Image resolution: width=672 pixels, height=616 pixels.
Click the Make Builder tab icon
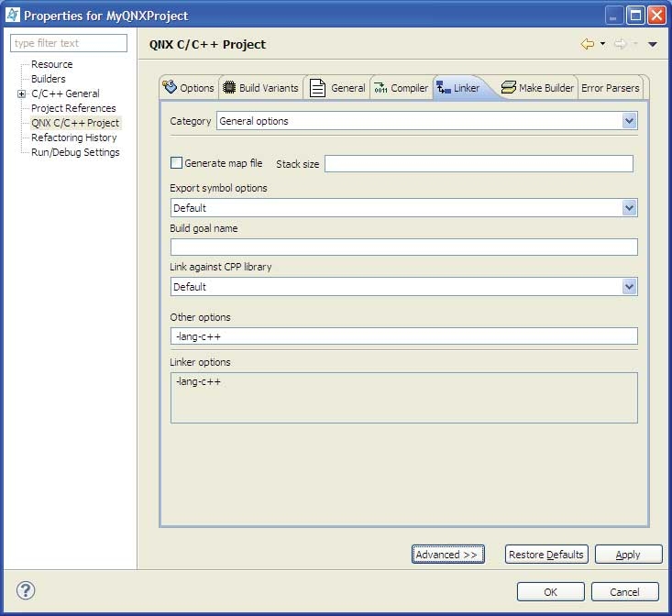click(x=508, y=88)
